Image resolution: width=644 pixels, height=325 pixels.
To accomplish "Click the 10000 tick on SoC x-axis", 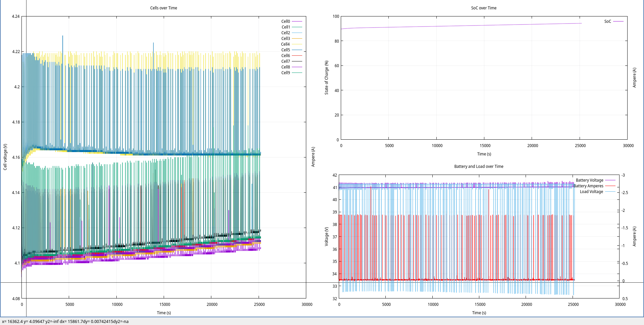I will click(x=437, y=146).
